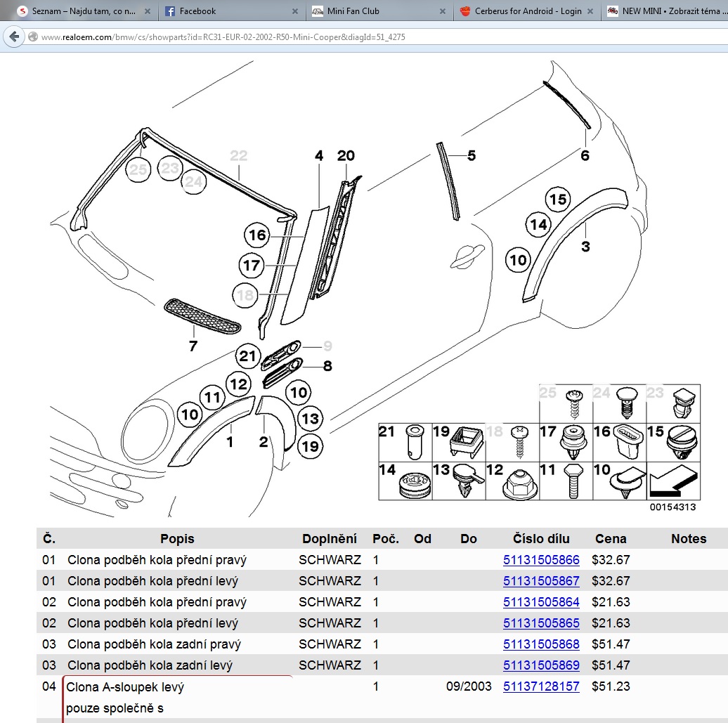Click the globe site icon in address bar
The width and height of the screenshot is (728, 723).
[32, 37]
